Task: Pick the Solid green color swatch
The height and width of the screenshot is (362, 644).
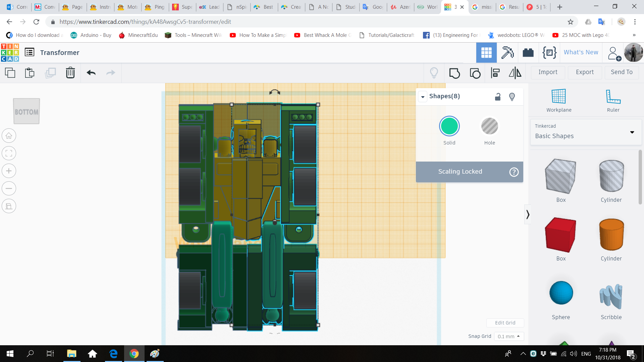Action: coord(449,126)
